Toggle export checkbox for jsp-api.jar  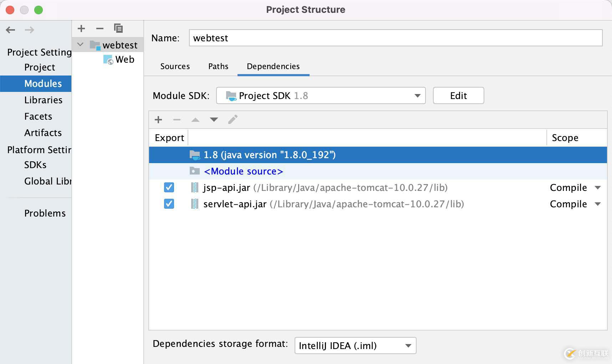tap(169, 187)
